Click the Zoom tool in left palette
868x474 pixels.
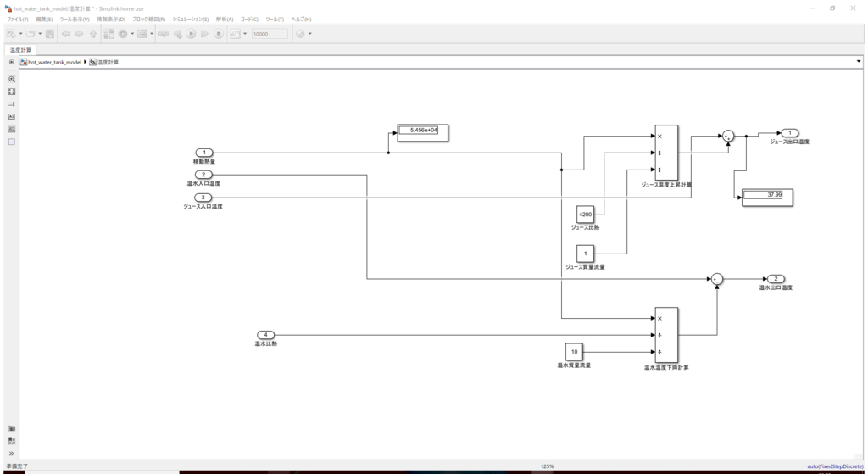pyautogui.click(x=12, y=79)
